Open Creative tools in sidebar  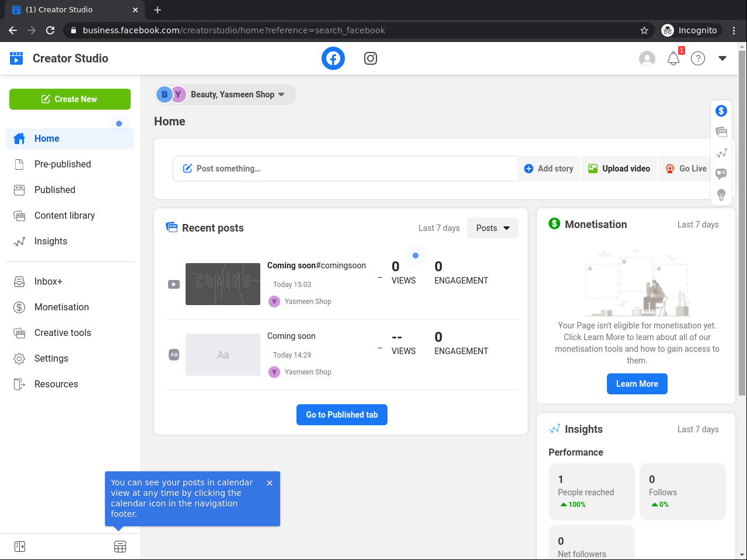(70, 332)
